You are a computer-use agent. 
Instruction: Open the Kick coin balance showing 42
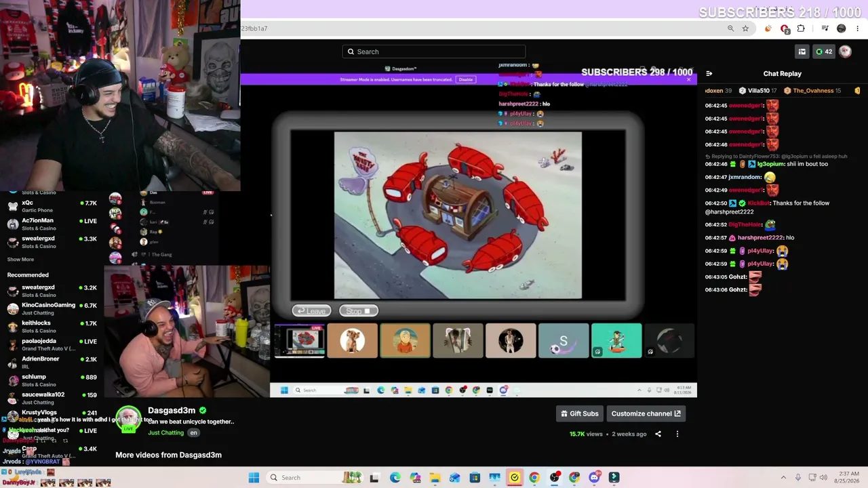pos(824,52)
